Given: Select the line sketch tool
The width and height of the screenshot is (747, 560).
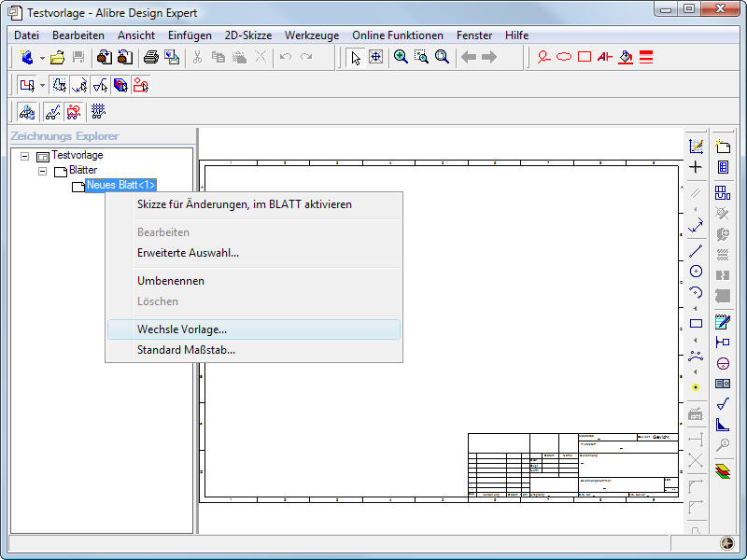Looking at the screenshot, I should (696, 251).
